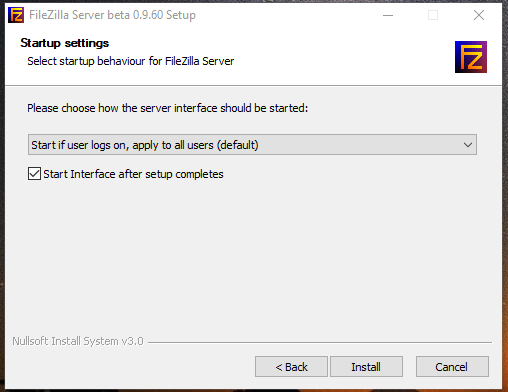Click the 'Nullsoft Install System v3.0' text
The width and height of the screenshot is (508, 392).
(x=78, y=341)
